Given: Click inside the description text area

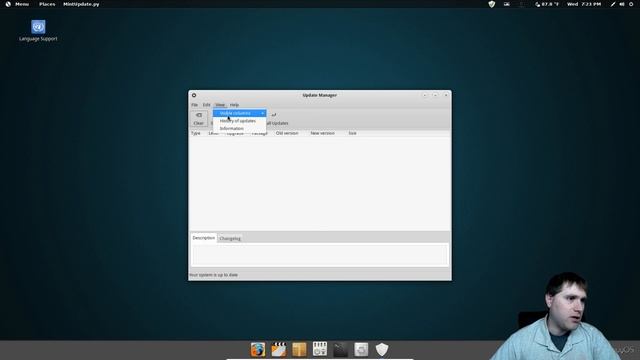Looking at the screenshot, I should (x=320, y=255).
